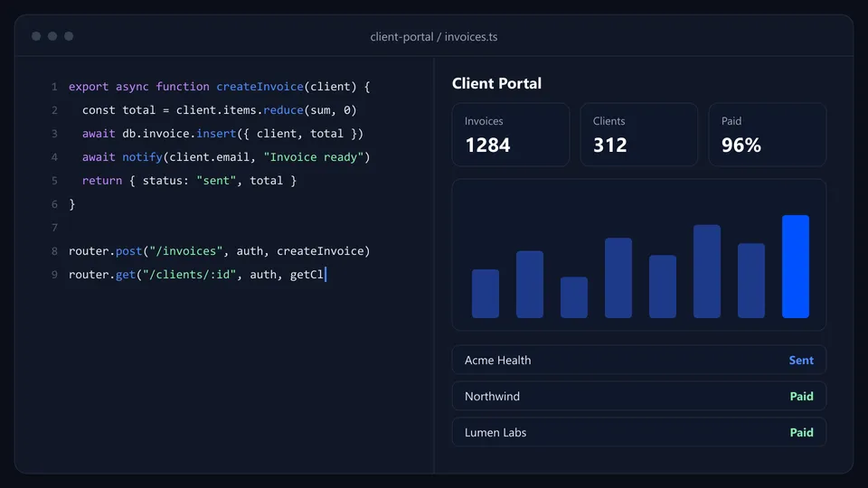Click the reduce call on line 2

283,110
